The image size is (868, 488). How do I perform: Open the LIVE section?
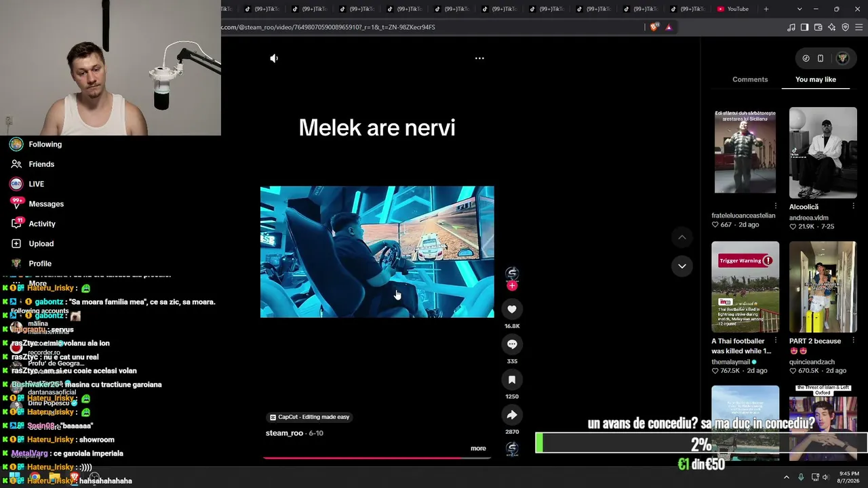pyautogui.click(x=36, y=184)
